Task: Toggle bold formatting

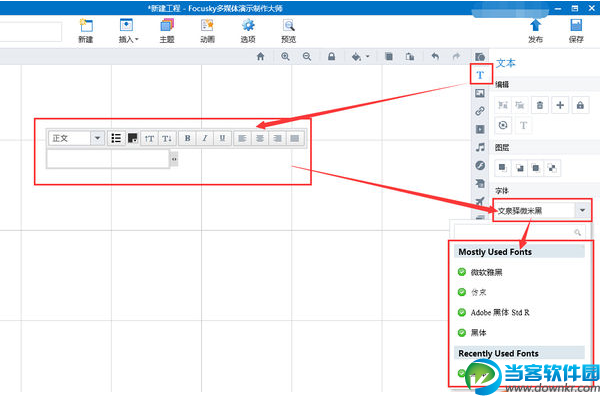Action: click(187, 138)
